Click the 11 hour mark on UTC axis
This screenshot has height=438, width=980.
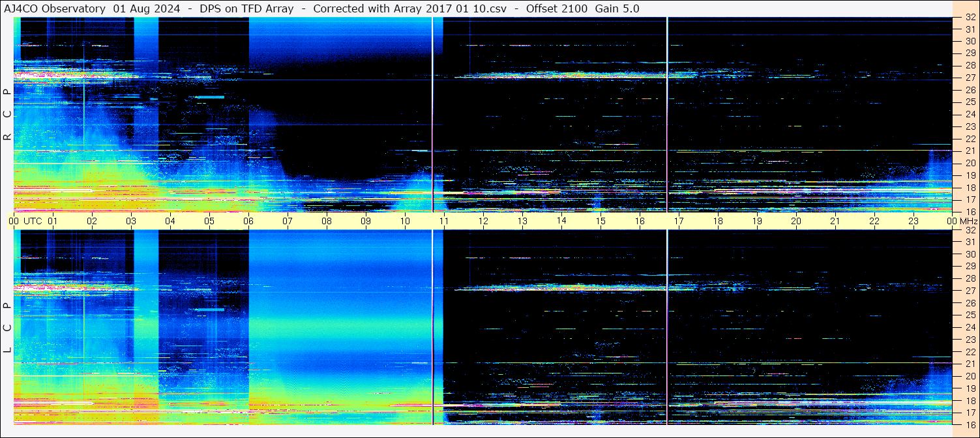(444, 221)
